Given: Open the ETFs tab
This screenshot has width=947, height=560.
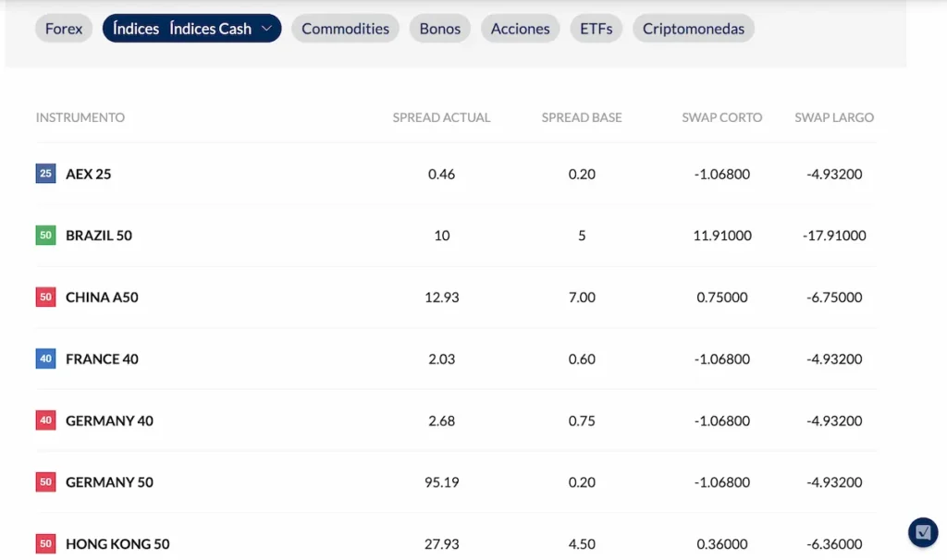Looking at the screenshot, I should [596, 28].
